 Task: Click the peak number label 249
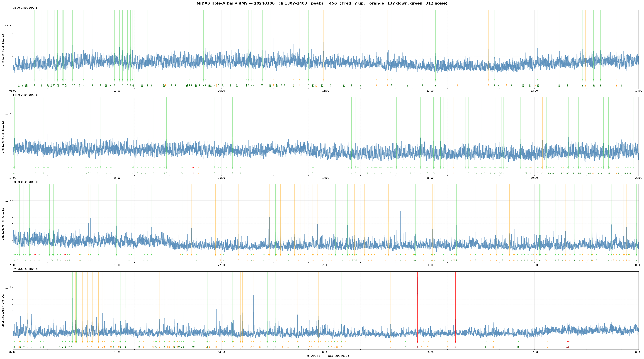pyautogui.click(x=98, y=260)
